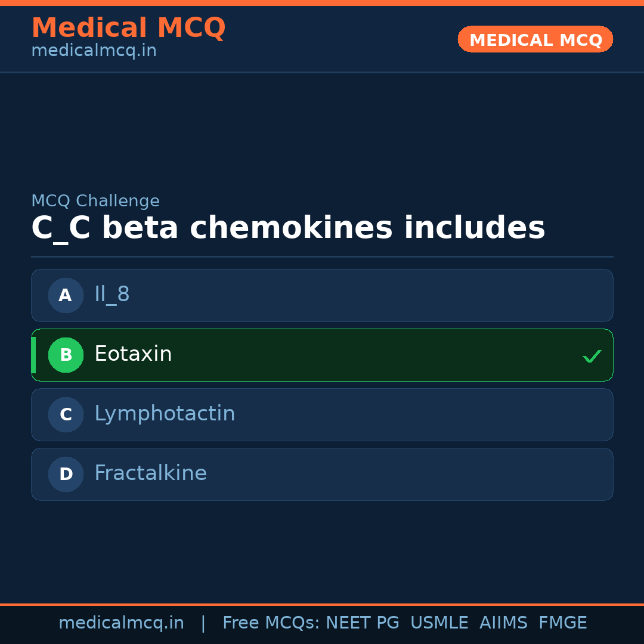Pick the D letter badge
This screenshot has height=644, width=644.
click(66, 474)
